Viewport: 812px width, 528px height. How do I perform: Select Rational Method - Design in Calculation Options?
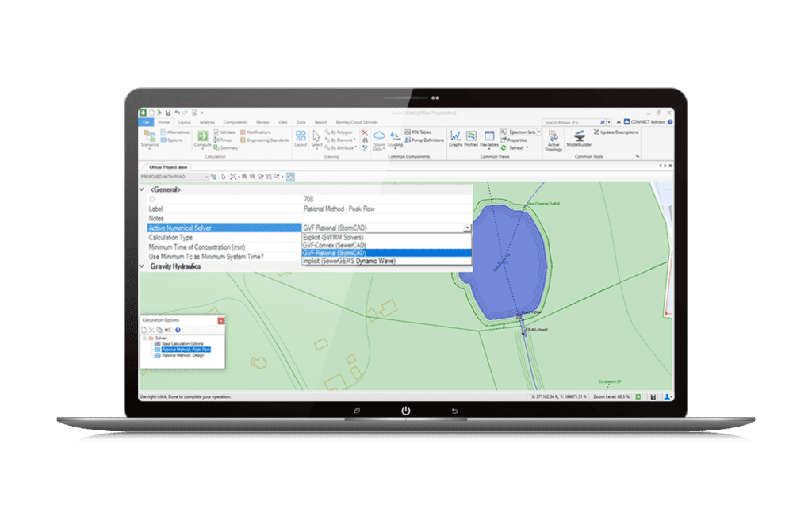(x=184, y=354)
